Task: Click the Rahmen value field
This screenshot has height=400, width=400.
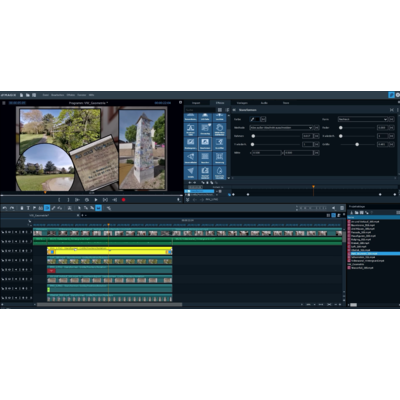Action: click(308, 136)
